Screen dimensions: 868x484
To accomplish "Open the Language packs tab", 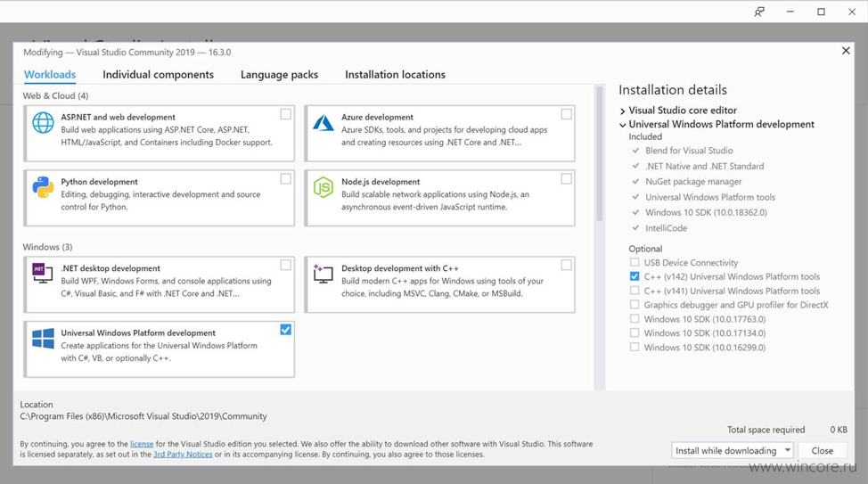I will tap(279, 74).
